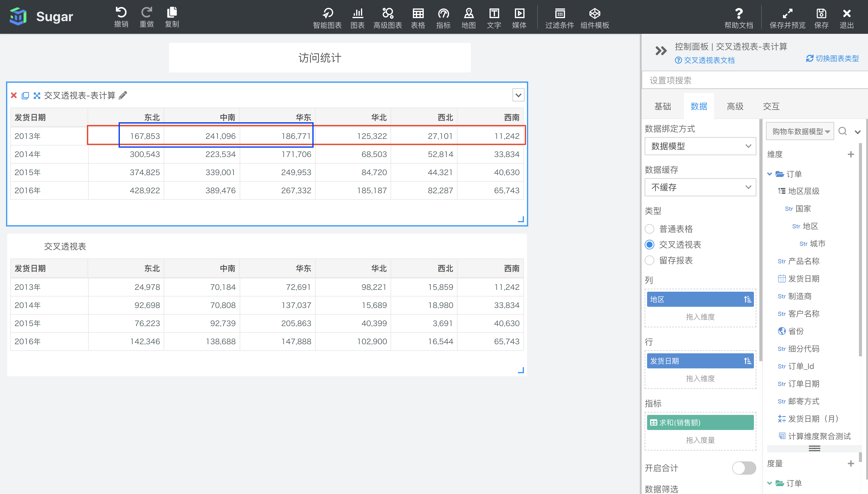Viewport: 868px width, 494px height.
Task: Add a measure with 度量 plus icon
Action: tap(851, 464)
